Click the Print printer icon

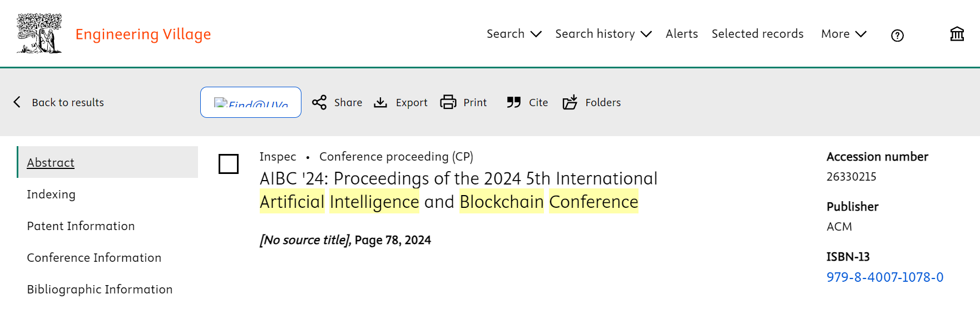tap(448, 102)
